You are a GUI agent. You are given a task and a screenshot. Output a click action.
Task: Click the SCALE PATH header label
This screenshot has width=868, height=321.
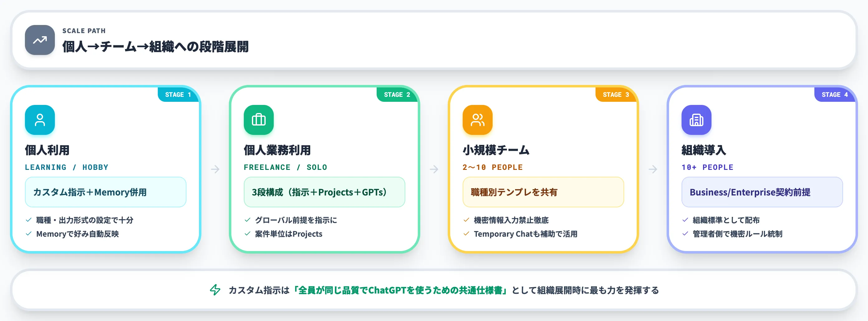(84, 31)
